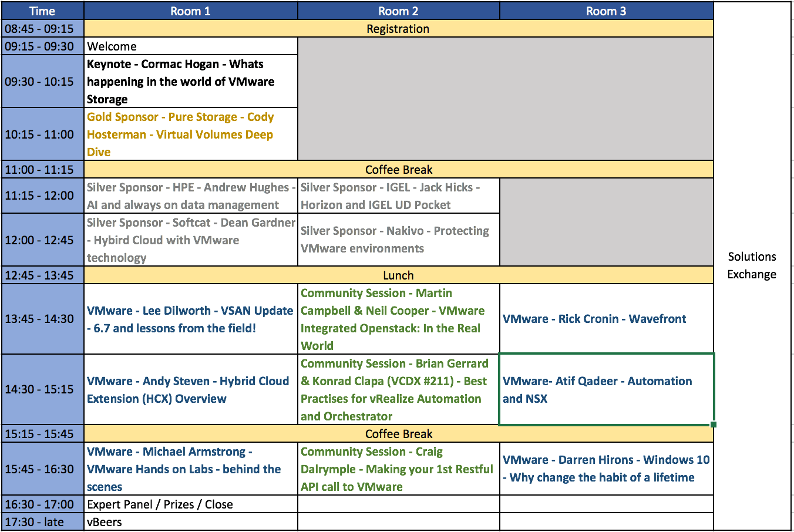Screen dimensions: 794x532
Task: Click the Gold Sponsor Pure Storage cell
Action: click(x=191, y=134)
